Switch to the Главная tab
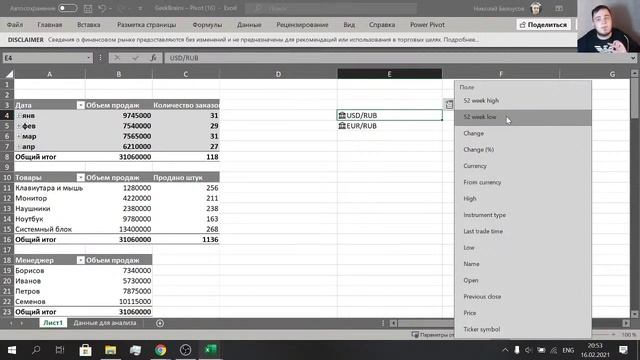Image resolution: width=640 pixels, height=360 pixels. pyautogui.click(x=50, y=25)
